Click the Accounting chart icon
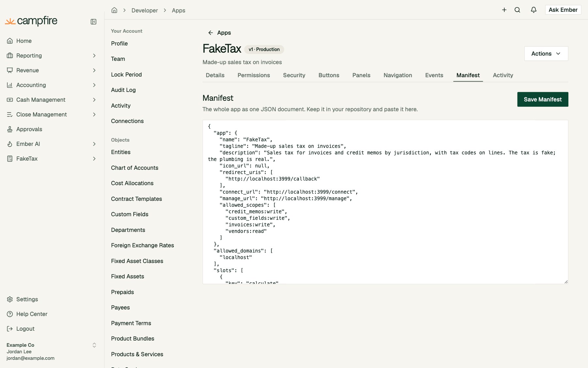This screenshot has width=588, height=368. tap(10, 85)
